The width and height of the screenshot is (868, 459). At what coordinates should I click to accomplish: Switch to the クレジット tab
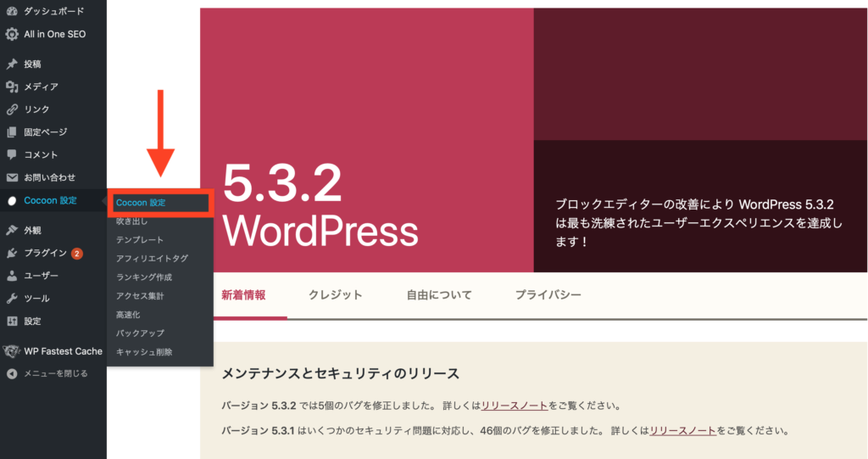coord(336,295)
